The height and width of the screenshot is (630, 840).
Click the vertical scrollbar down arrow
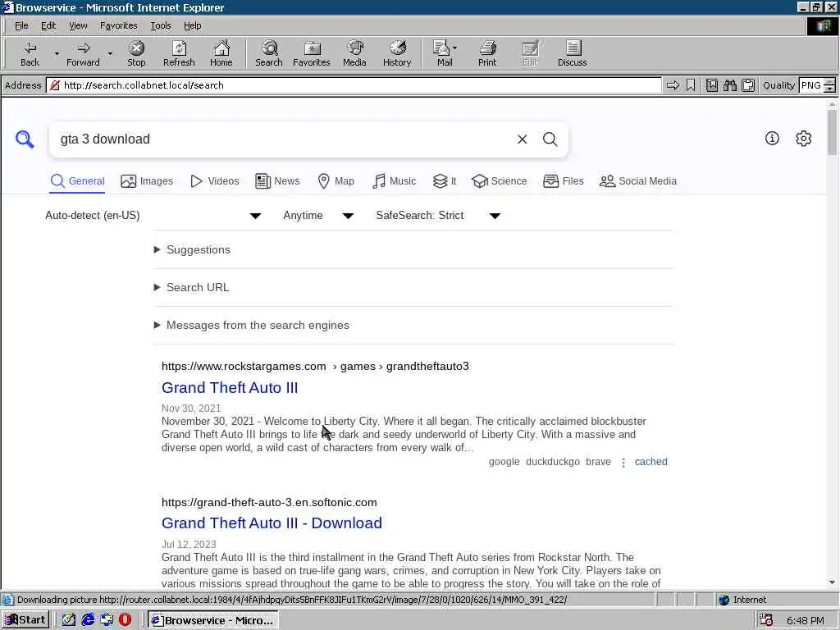pyautogui.click(x=832, y=583)
